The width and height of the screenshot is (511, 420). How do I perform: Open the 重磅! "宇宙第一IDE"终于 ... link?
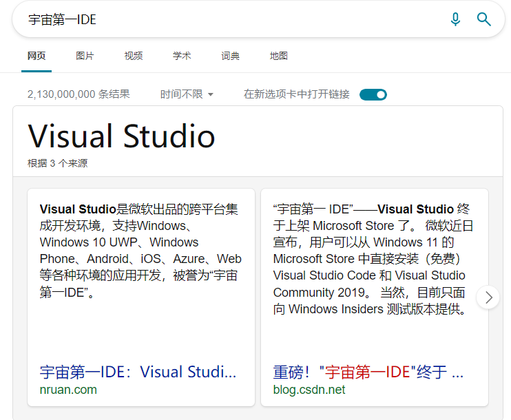point(368,372)
